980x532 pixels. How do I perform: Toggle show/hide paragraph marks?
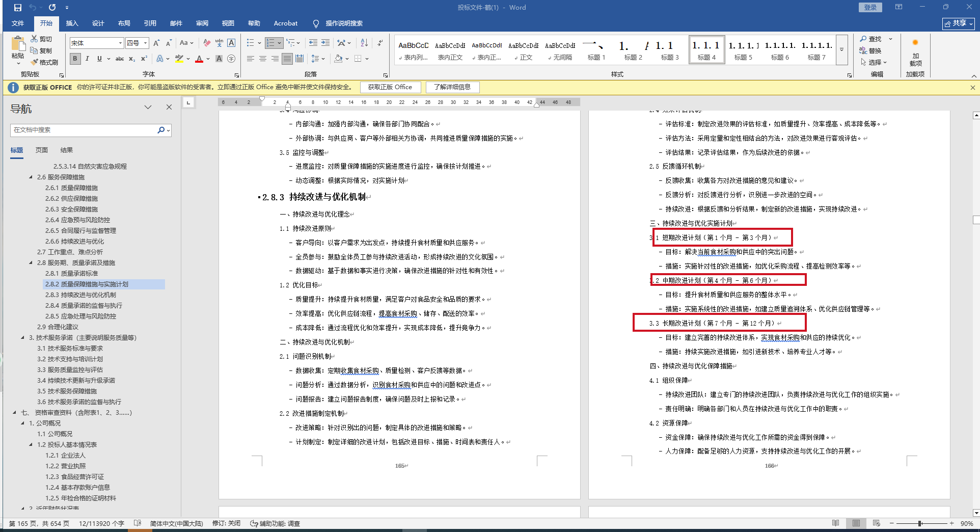380,43
